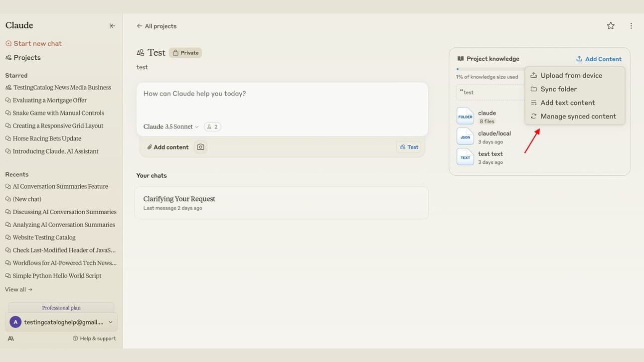Image resolution: width=644 pixels, height=362 pixels.
Task: Choose Upload from device
Action: 575,75
